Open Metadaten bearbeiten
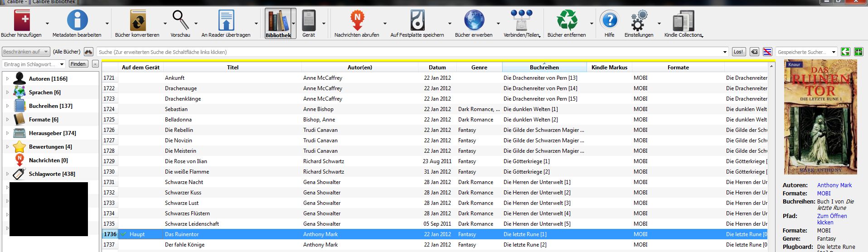Viewport: 868px width, 252px height. pyautogui.click(x=77, y=20)
